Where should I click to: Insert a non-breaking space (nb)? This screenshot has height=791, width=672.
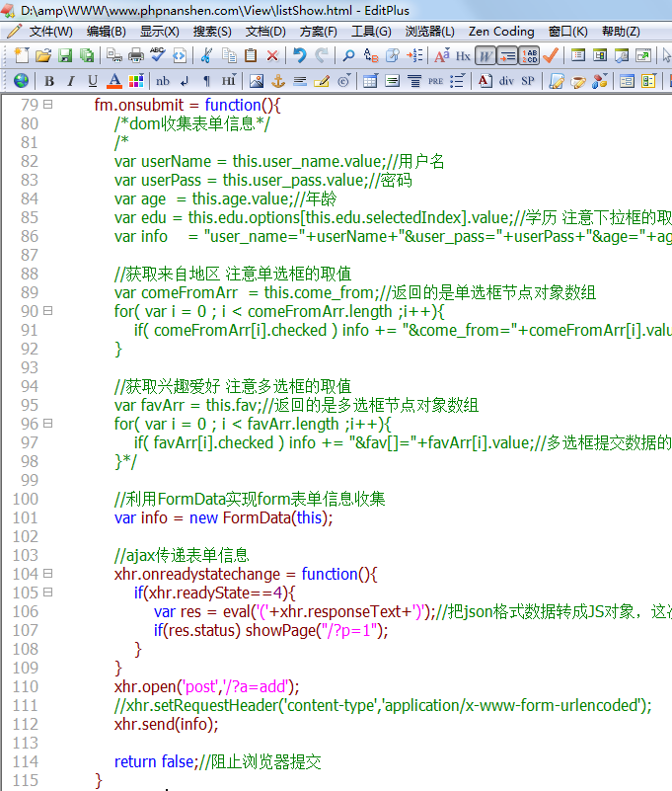(x=163, y=81)
